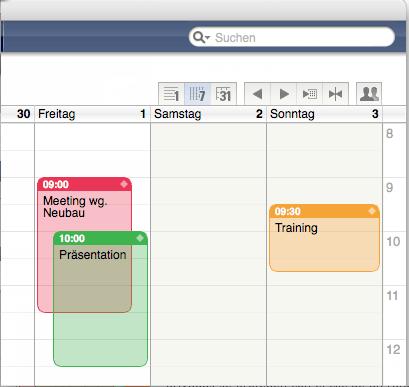
Task: Open the contacts people icon
Action: coord(369,94)
